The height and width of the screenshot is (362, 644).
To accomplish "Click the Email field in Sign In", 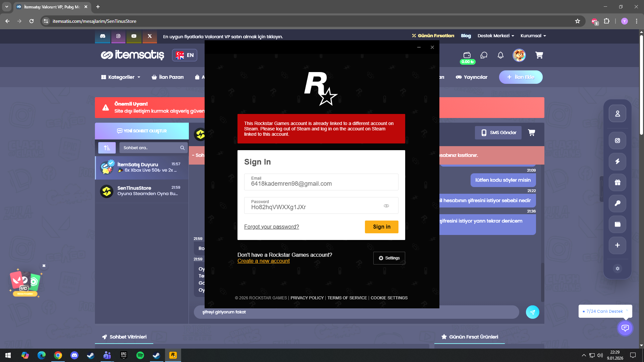I will 321,182.
